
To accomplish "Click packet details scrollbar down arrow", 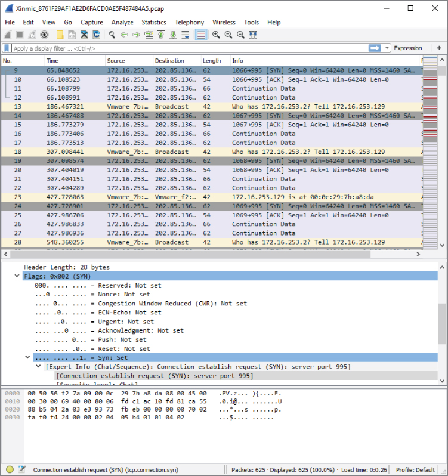I will 442,381.
